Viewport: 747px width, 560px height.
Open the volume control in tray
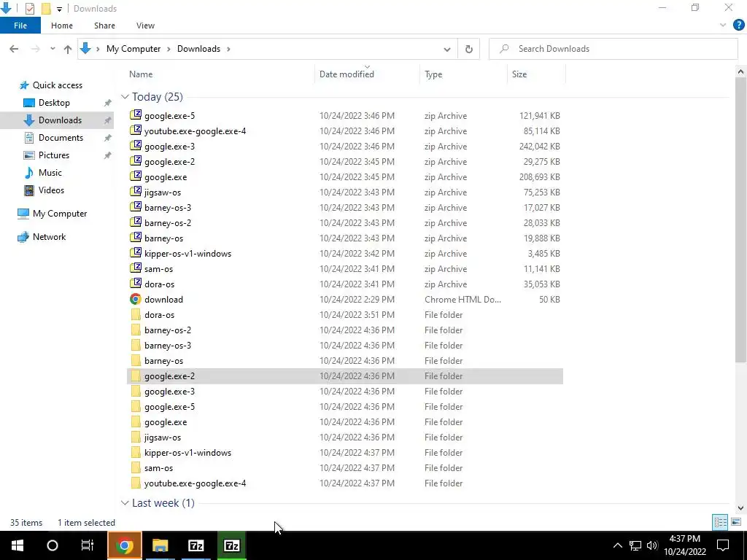pyautogui.click(x=652, y=545)
